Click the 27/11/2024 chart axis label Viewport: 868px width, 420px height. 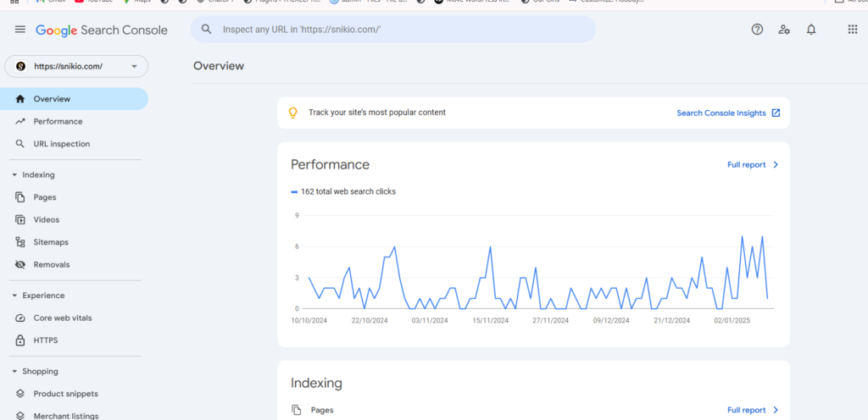(x=550, y=320)
